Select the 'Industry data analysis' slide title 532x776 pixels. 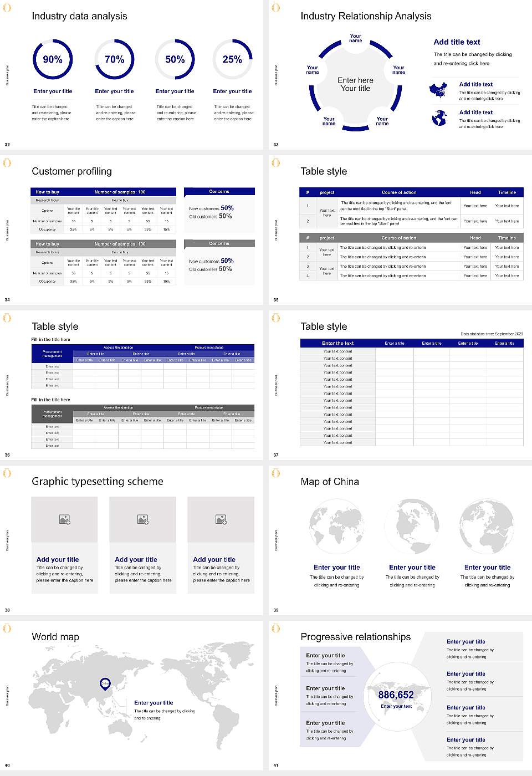[79, 16]
